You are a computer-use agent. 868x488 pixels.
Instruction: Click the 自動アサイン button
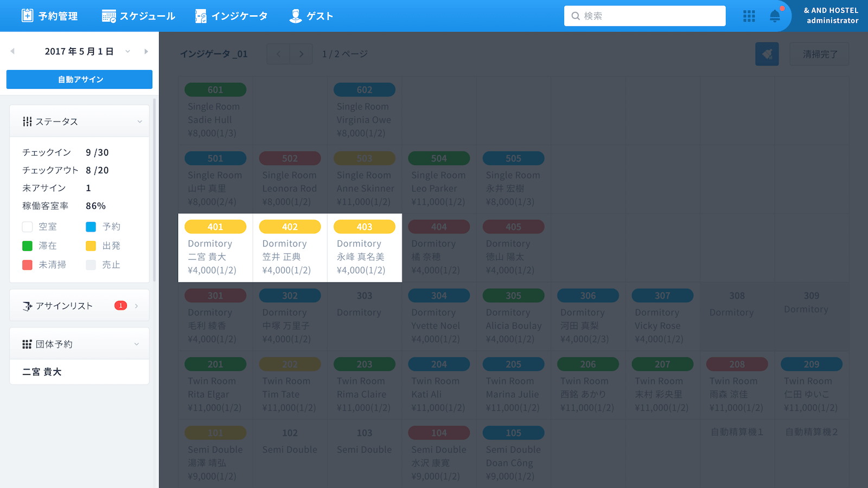point(79,79)
